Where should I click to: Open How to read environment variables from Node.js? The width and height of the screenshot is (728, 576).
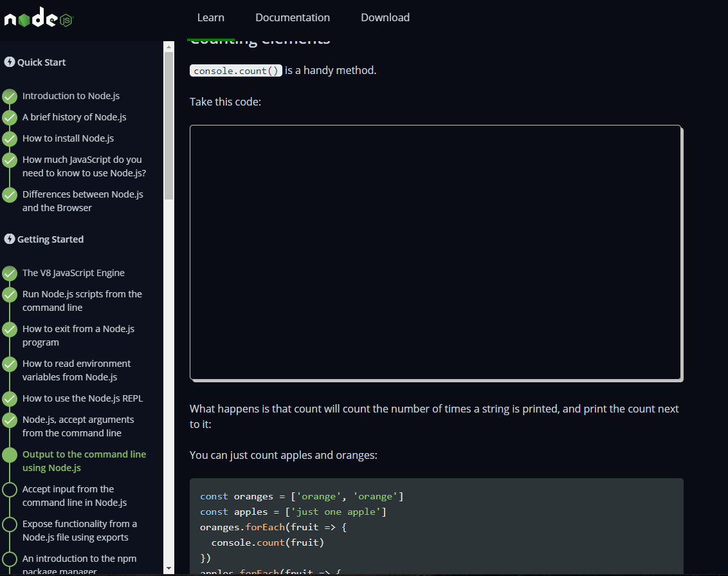[x=77, y=370]
